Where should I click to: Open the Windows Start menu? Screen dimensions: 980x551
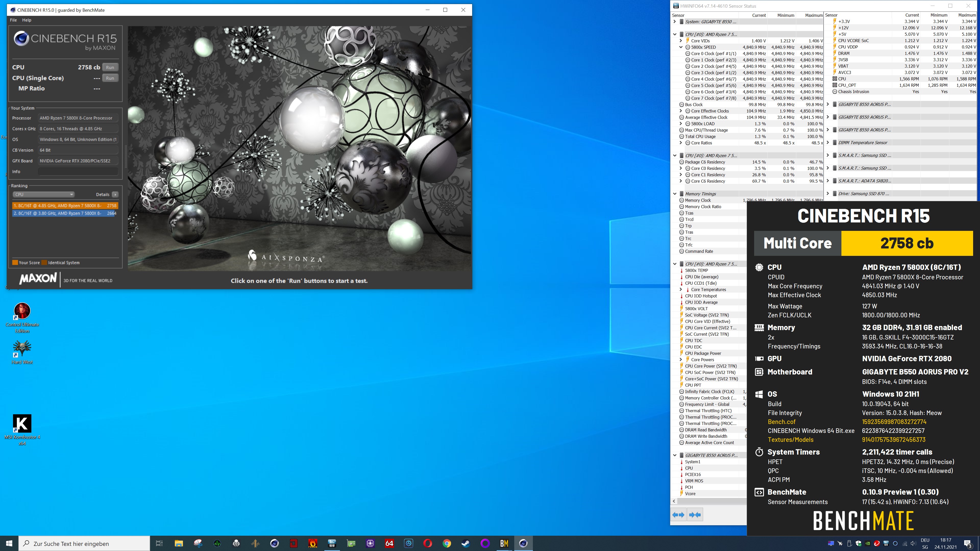tap(9, 543)
